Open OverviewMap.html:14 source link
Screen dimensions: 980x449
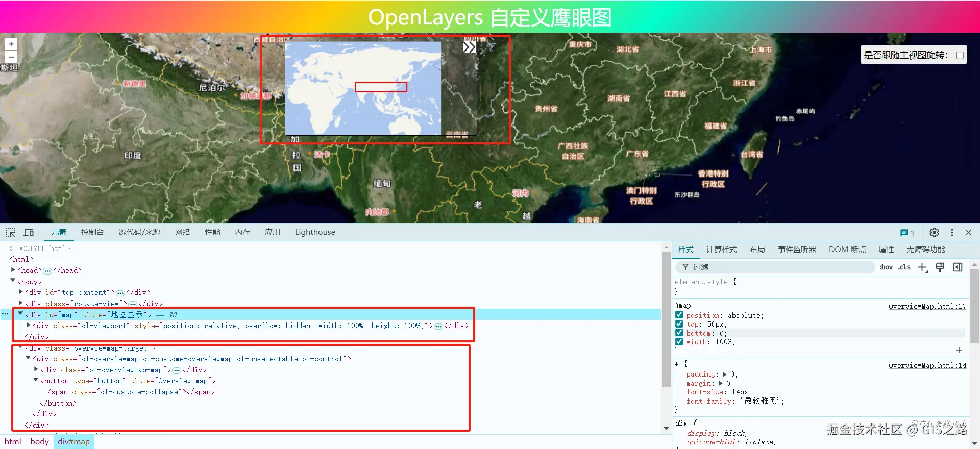(x=927, y=365)
